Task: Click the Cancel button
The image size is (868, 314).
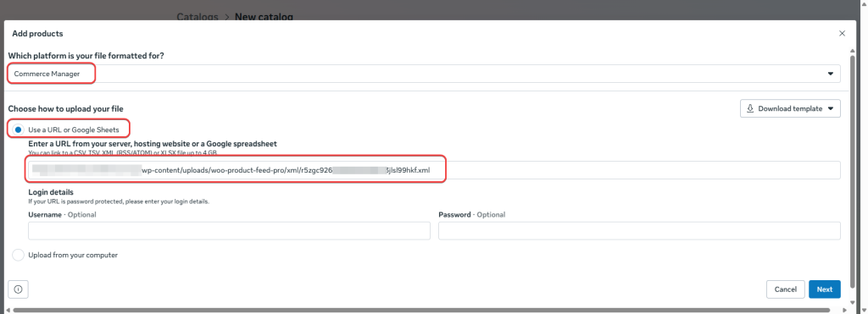Action: 786,289
